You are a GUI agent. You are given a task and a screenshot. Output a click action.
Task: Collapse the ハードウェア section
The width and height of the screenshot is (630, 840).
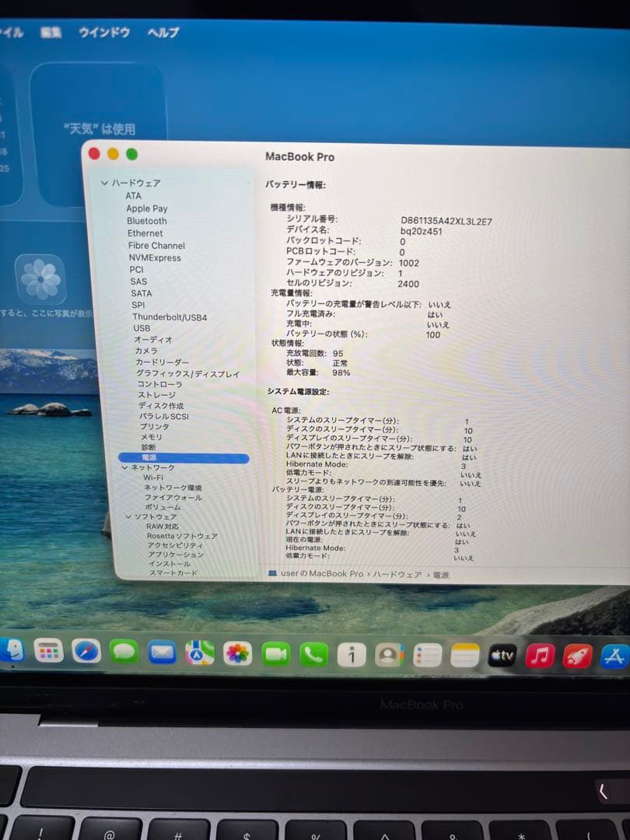(x=104, y=183)
